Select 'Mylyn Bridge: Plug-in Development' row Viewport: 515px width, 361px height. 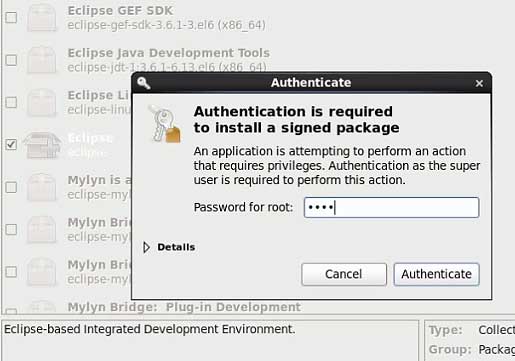pos(184,307)
